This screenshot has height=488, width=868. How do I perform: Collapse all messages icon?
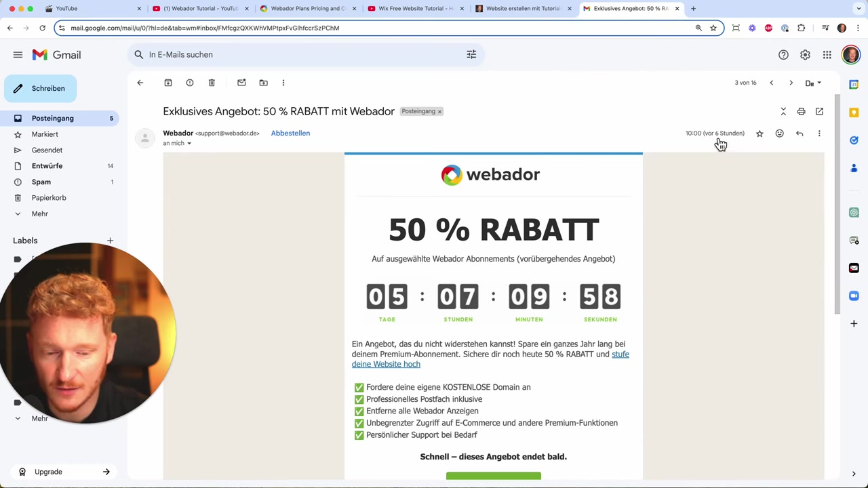coord(783,111)
